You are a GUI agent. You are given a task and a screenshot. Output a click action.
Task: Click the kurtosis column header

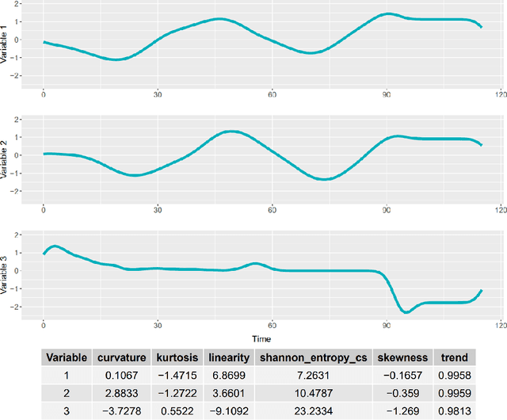click(178, 358)
